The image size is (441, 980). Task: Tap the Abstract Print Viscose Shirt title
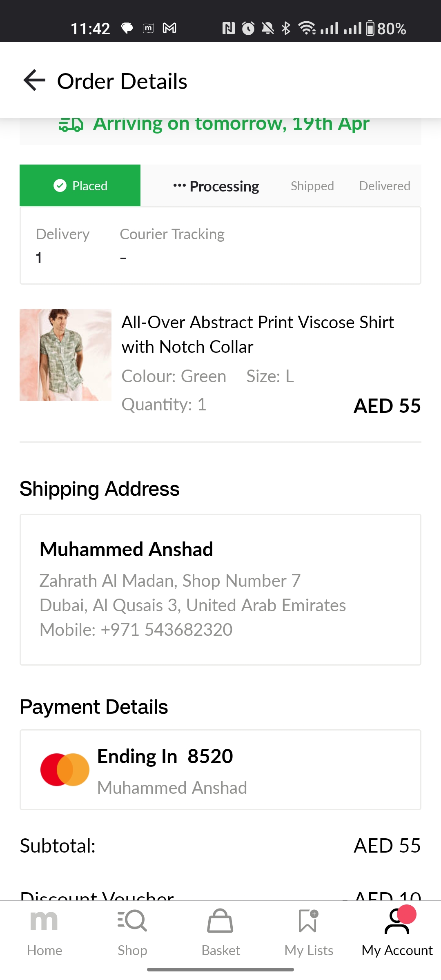pyautogui.click(x=257, y=334)
